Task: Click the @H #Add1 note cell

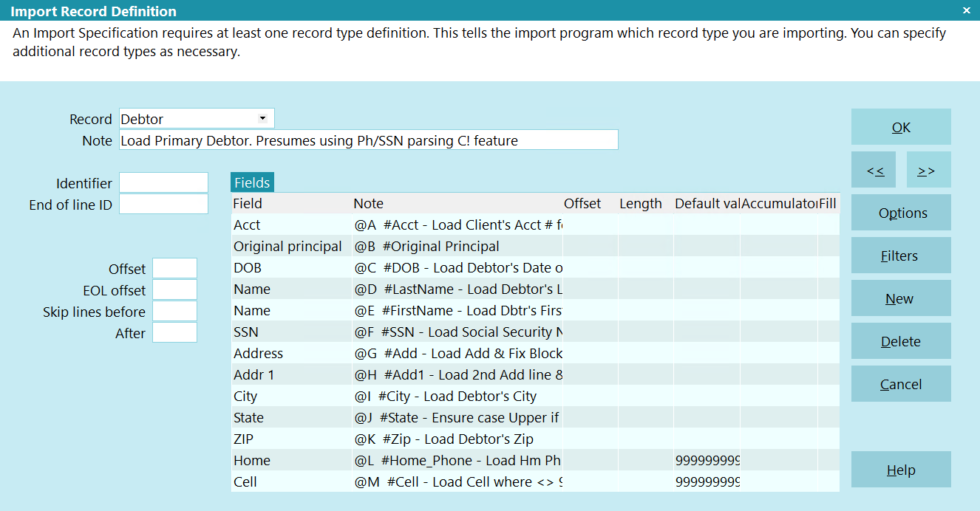Action: [457, 374]
